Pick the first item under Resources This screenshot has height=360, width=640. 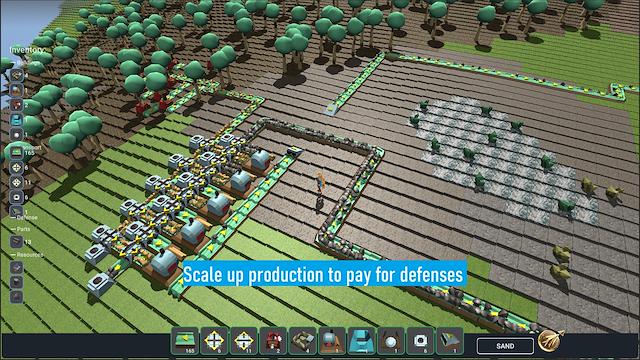(x=17, y=268)
